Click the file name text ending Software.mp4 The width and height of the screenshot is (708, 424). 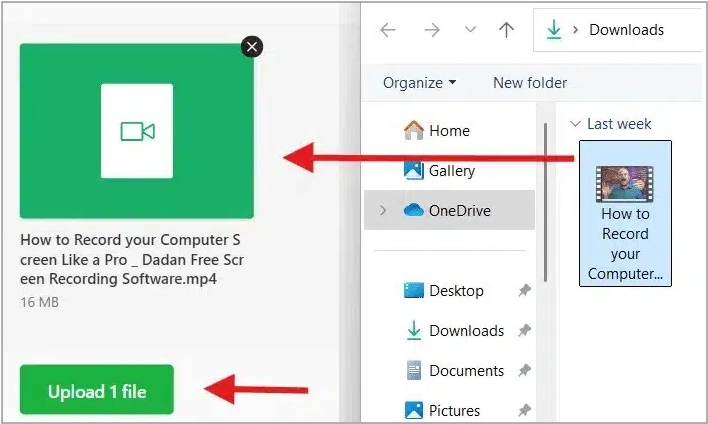click(132, 259)
